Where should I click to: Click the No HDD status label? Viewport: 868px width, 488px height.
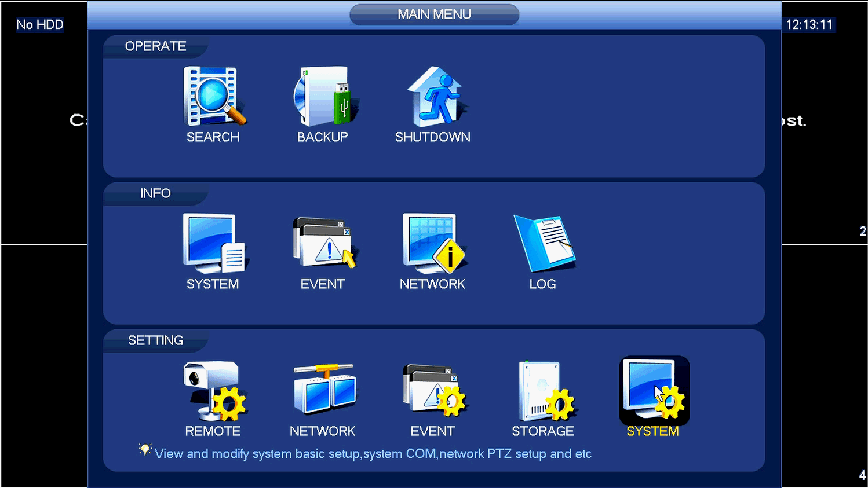pos(39,25)
